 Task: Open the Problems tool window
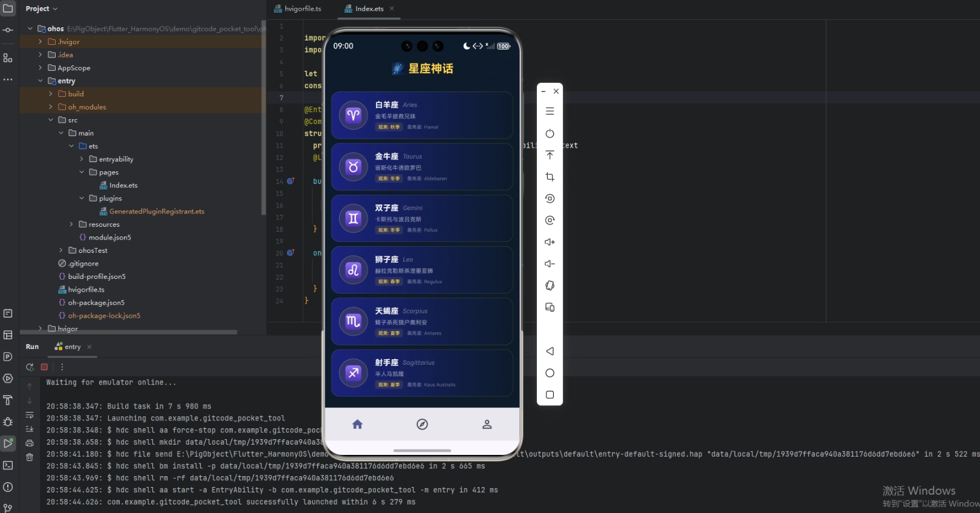pos(8,487)
